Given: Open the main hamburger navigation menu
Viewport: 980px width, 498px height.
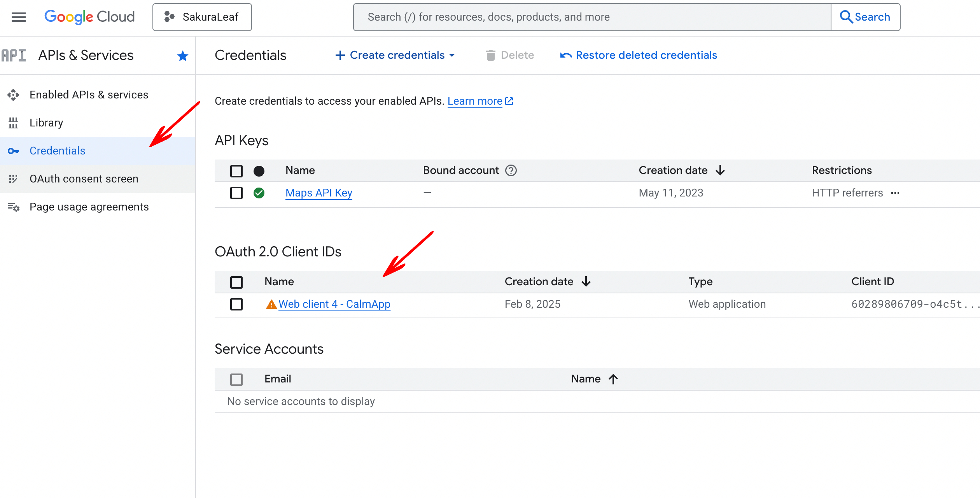Looking at the screenshot, I should 18,17.
